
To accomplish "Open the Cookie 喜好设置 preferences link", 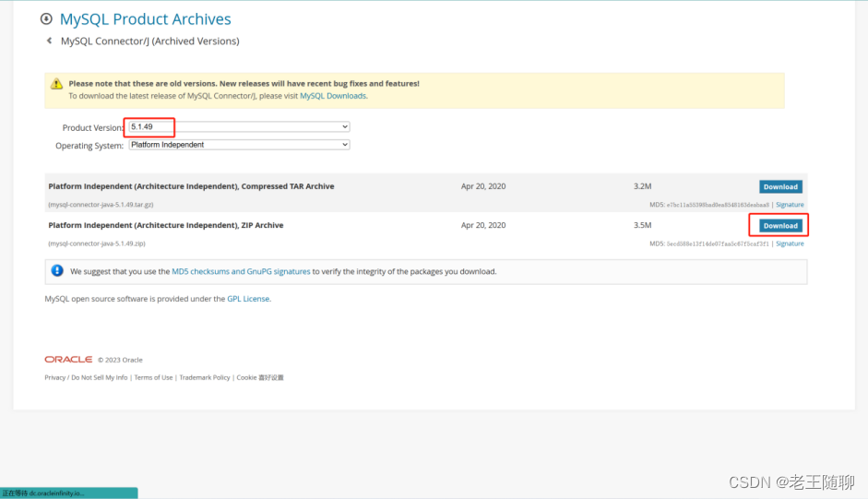I will click(260, 377).
